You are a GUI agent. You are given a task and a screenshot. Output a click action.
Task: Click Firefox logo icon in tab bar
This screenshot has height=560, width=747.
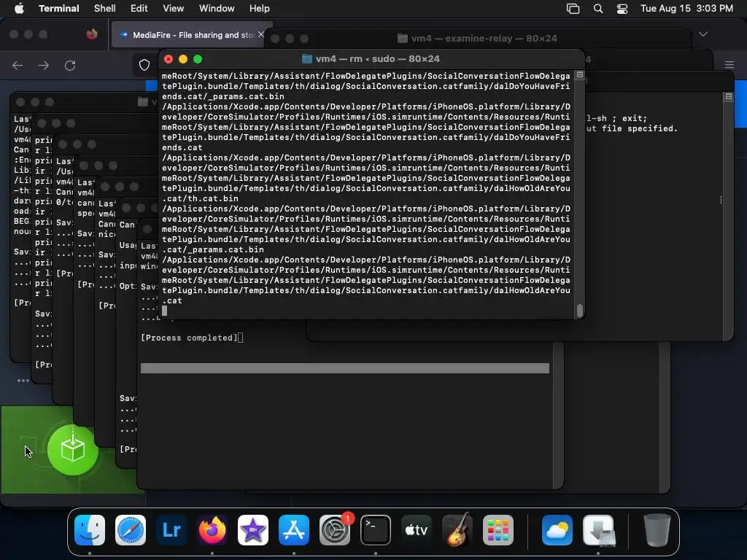[x=92, y=34]
